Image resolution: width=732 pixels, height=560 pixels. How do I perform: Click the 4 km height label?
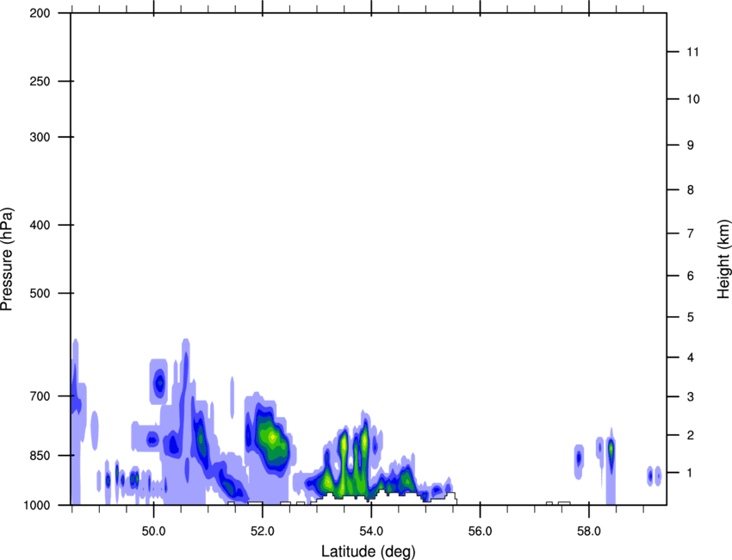click(x=691, y=358)
